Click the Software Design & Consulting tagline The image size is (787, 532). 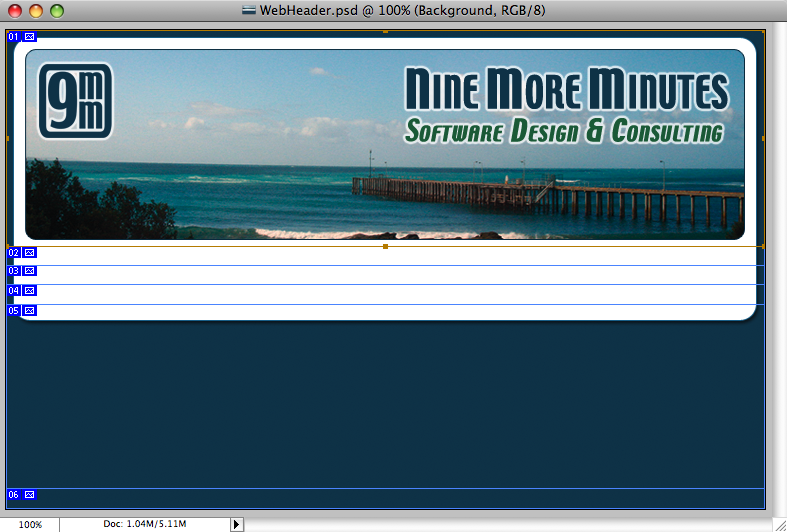[x=564, y=131]
